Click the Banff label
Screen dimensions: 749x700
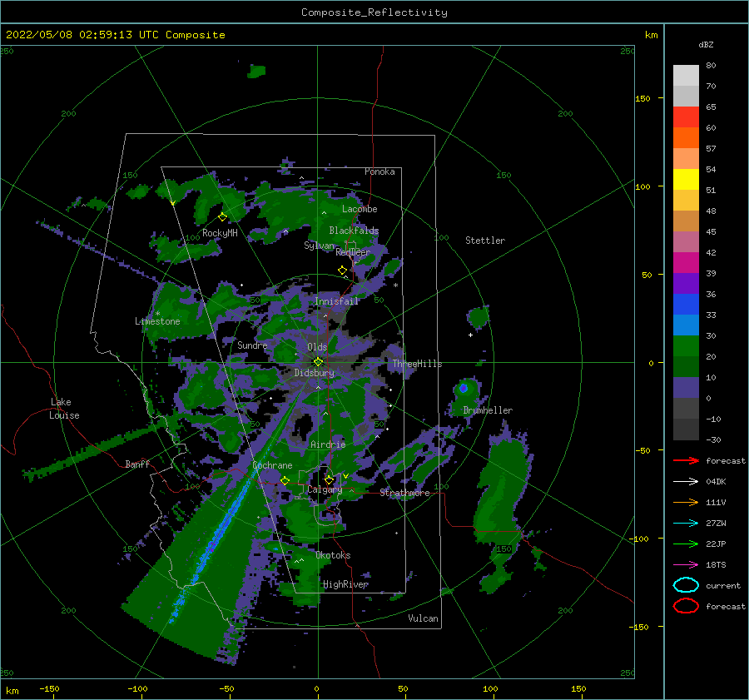tap(137, 464)
